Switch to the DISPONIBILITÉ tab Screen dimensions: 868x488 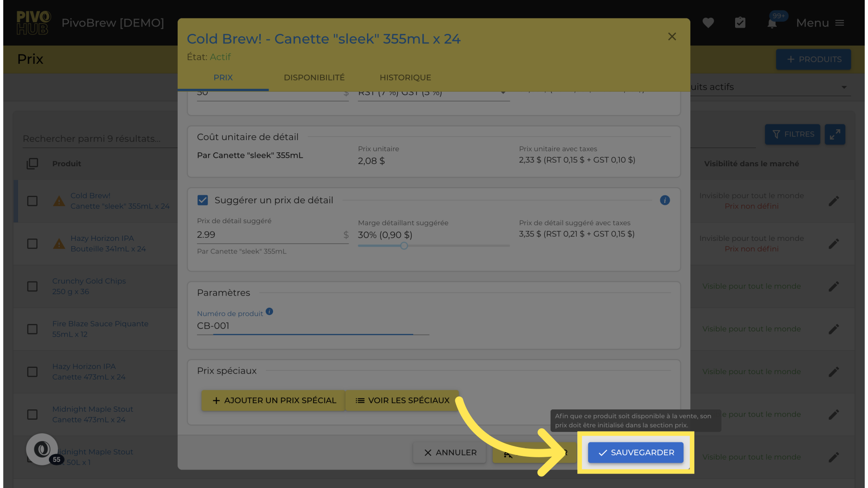(314, 78)
